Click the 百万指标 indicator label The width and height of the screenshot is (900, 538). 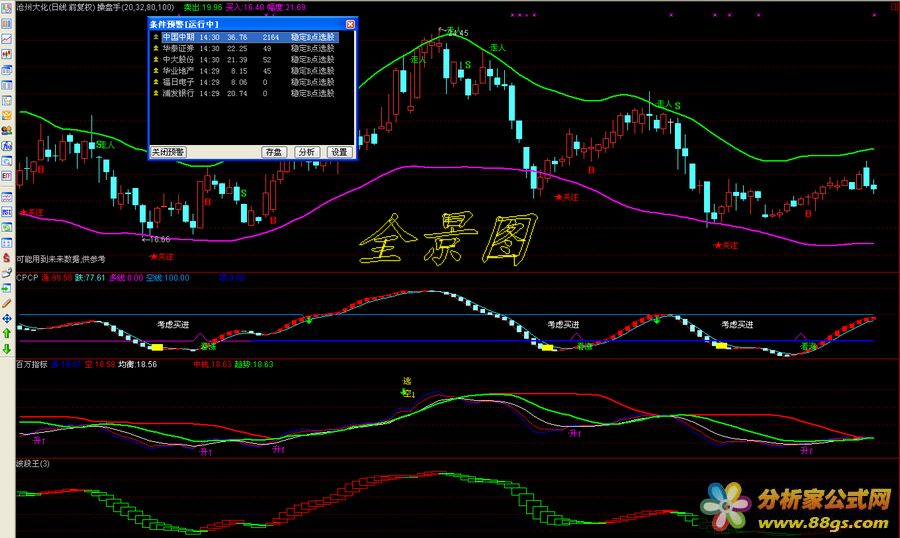pyautogui.click(x=32, y=365)
